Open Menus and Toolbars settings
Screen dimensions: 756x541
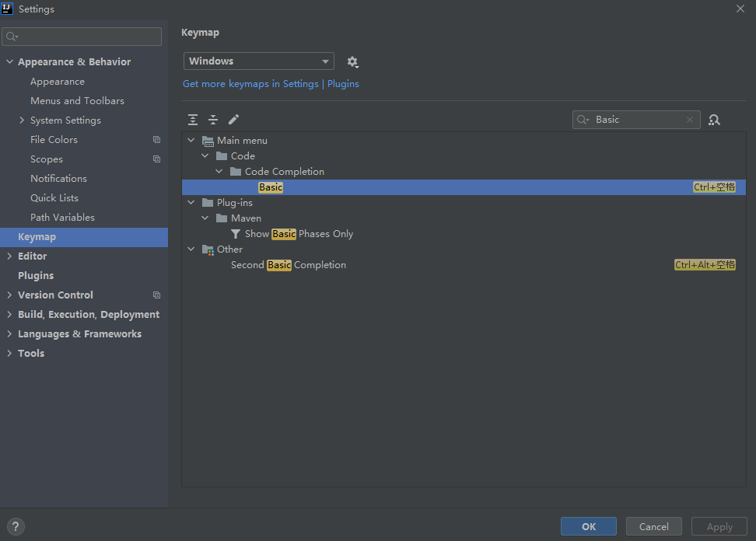[x=77, y=101]
